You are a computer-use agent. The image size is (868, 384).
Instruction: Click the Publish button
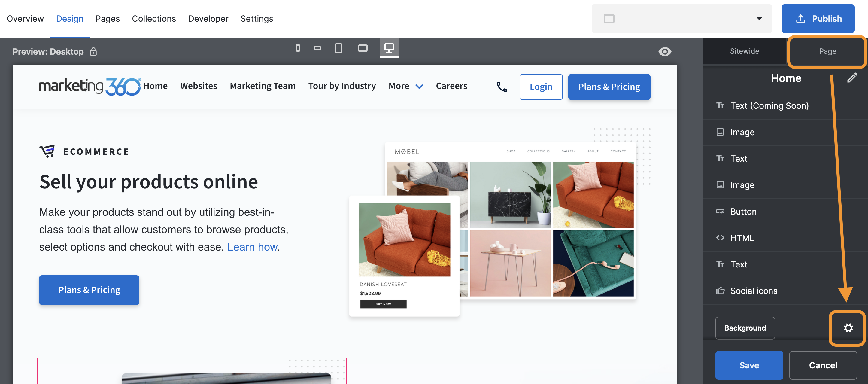pos(818,19)
